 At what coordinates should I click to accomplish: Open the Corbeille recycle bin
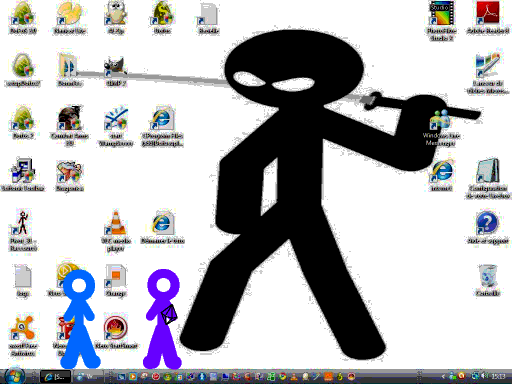pyautogui.click(x=487, y=279)
